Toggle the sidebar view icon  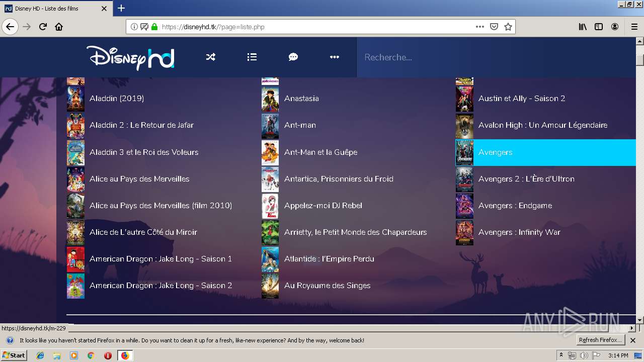tap(599, 27)
